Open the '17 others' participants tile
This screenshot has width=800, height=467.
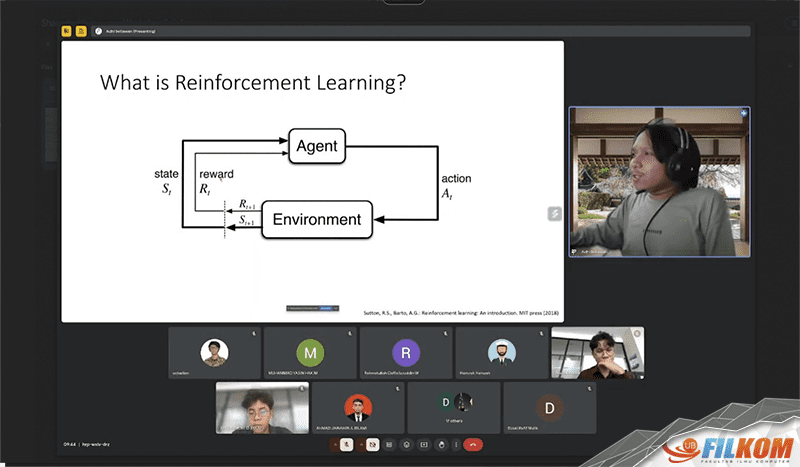click(453, 406)
